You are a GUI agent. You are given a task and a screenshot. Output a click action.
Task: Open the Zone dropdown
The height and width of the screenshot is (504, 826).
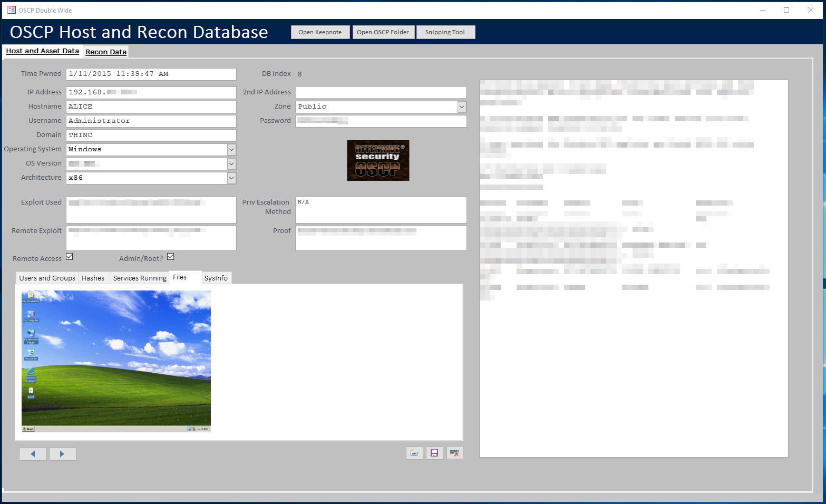click(x=462, y=107)
